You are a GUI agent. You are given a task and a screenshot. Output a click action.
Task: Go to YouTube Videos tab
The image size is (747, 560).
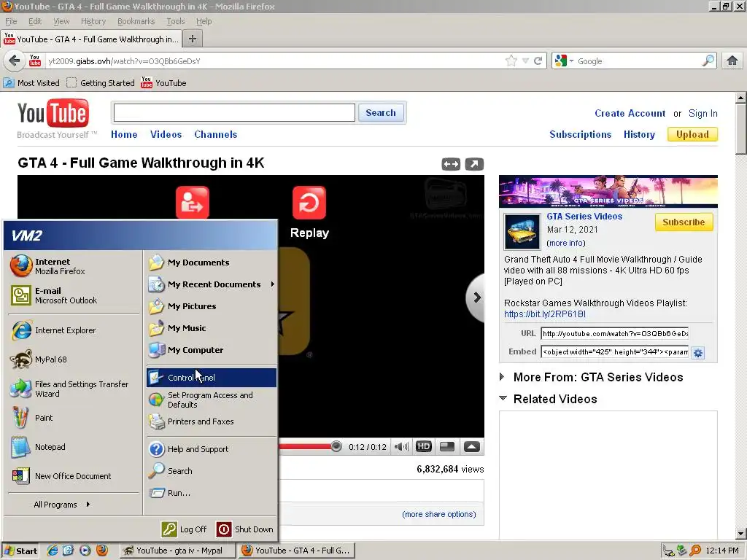166,134
